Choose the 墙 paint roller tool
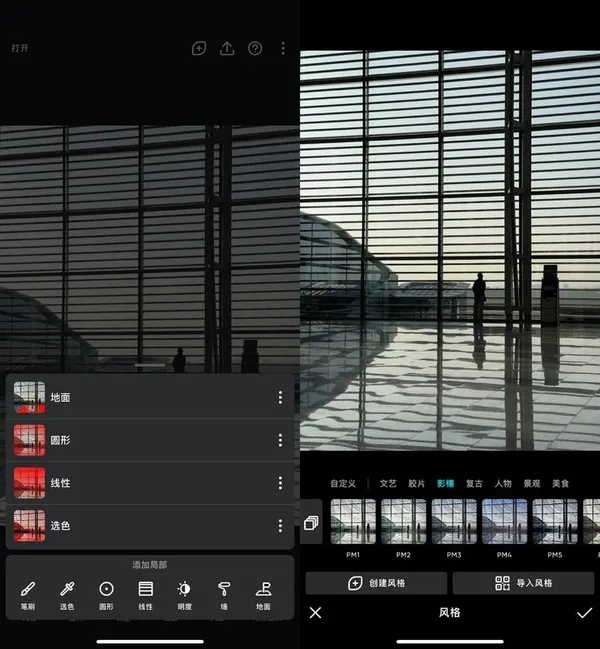The height and width of the screenshot is (649, 600). (x=224, y=596)
